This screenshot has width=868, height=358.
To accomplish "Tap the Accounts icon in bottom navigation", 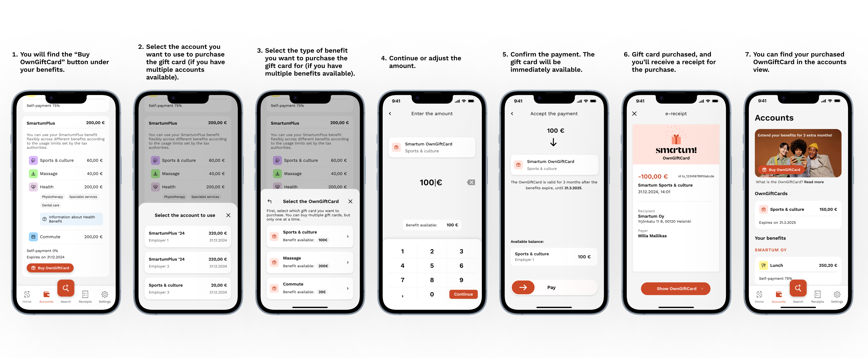I will pyautogui.click(x=45, y=296).
